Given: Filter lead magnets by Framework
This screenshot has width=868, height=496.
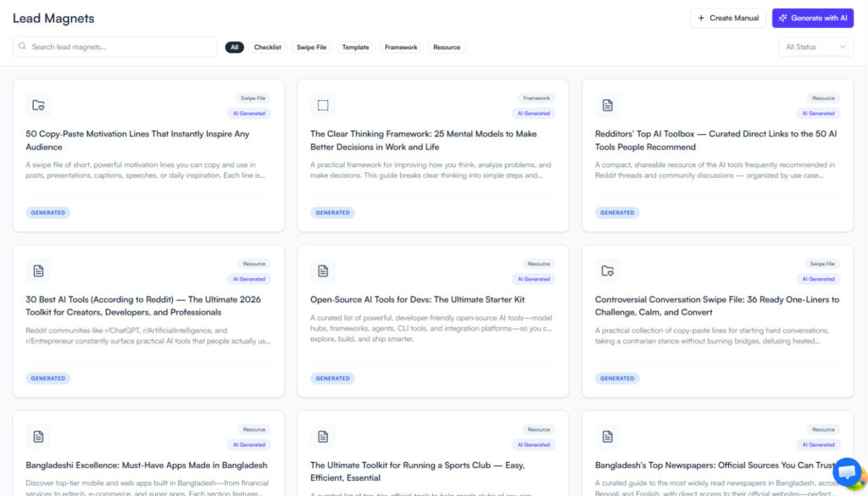Looking at the screenshot, I should (x=401, y=47).
